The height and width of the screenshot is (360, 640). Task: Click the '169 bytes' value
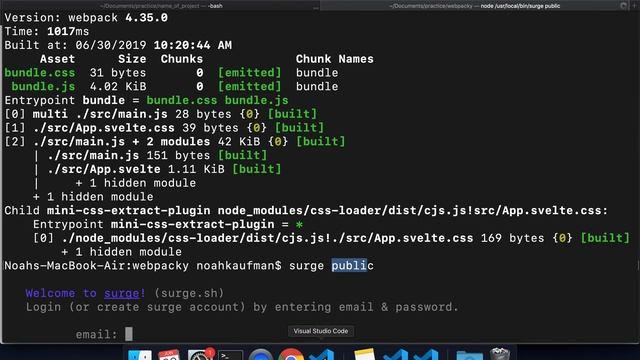[x=512, y=238]
